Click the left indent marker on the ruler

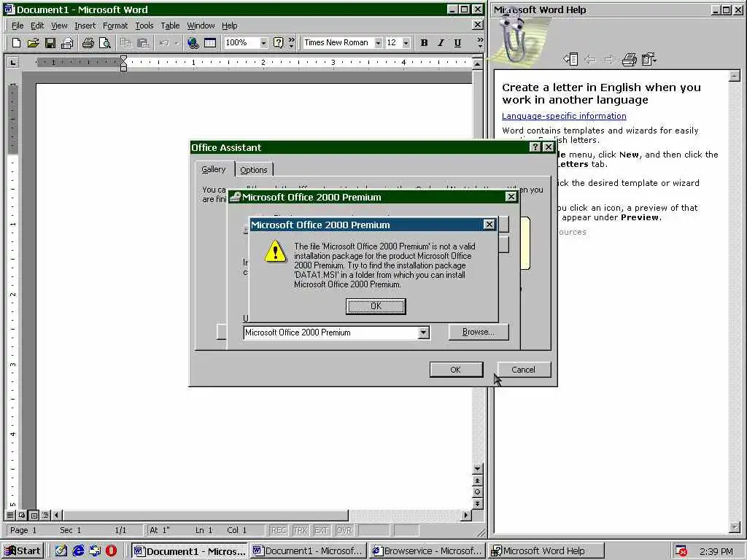123,68
